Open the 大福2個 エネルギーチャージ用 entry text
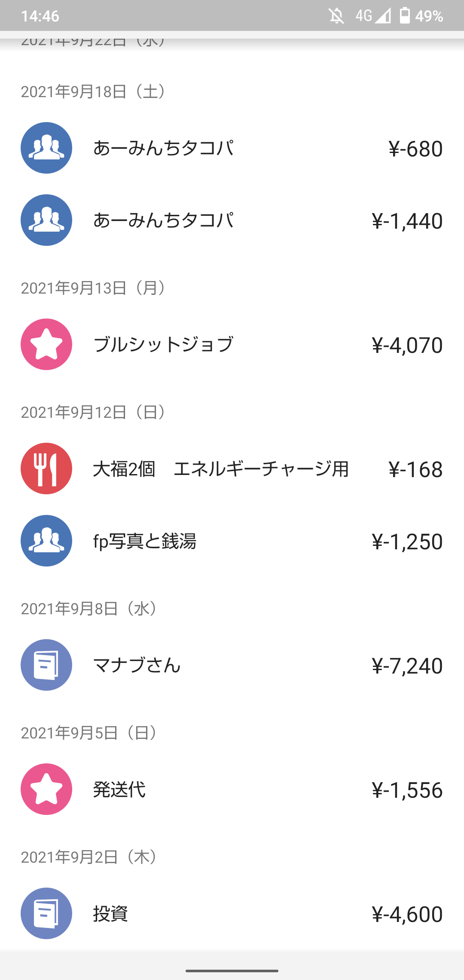Screen dimensions: 464x980 [x=221, y=469]
